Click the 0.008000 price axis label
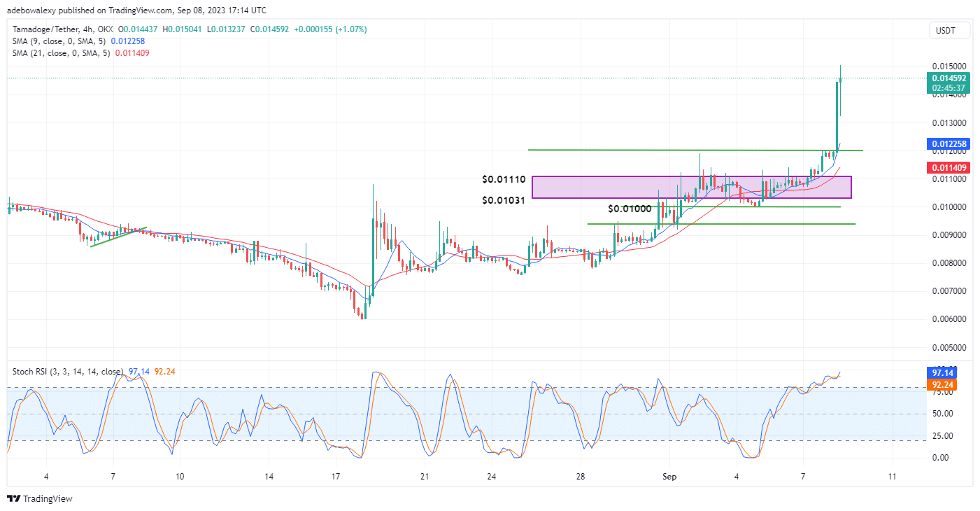This screenshot has width=980, height=511. point(949,263)
